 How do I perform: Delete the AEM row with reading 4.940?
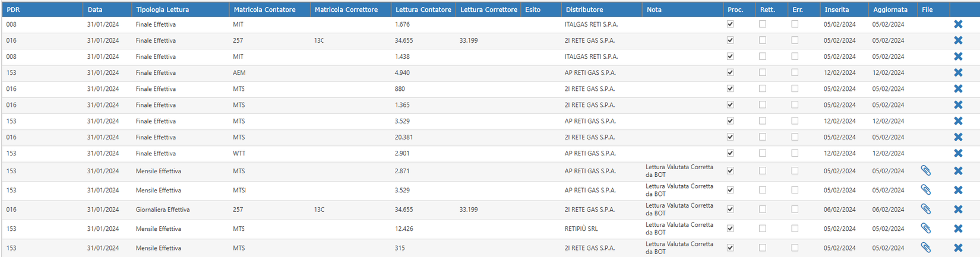point(958,72)
